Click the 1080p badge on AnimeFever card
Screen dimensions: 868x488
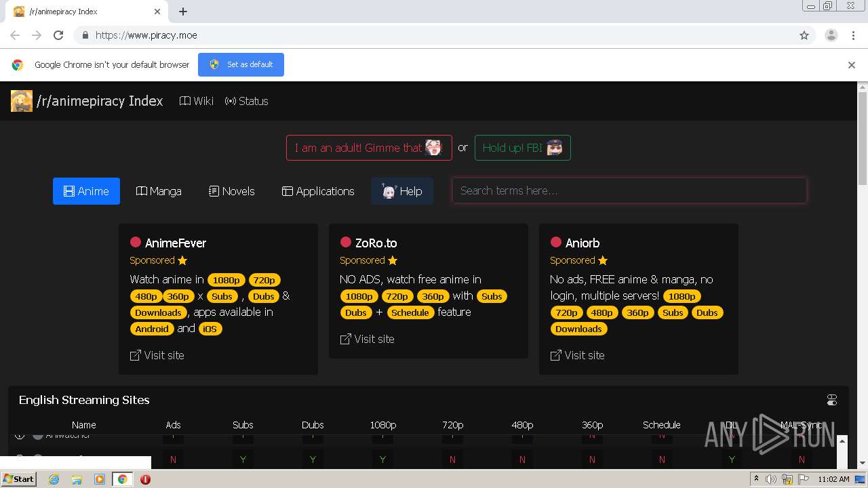(226, 280)
